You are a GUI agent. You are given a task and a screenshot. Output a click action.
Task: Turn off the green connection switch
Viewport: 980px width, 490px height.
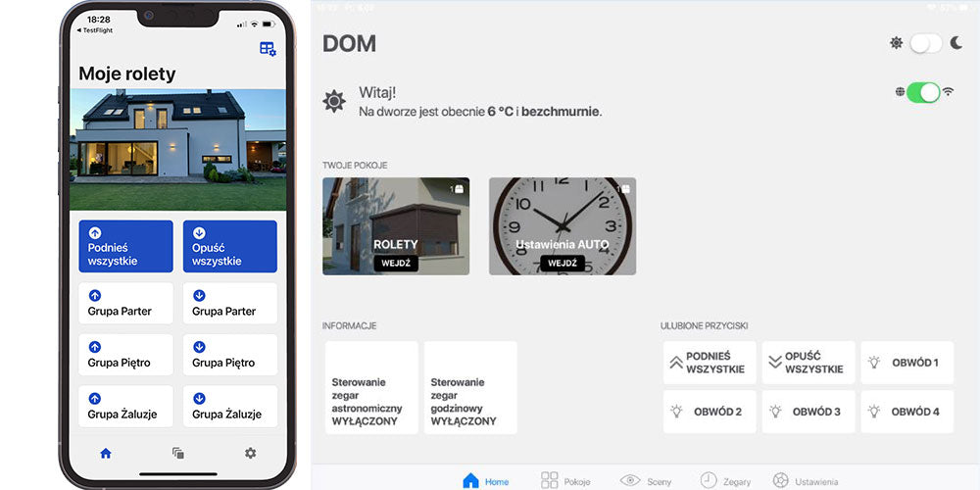tap(923, 92)
